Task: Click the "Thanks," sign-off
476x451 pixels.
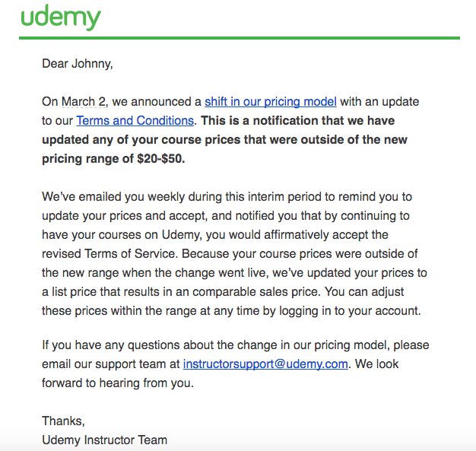Action: pos(63,421)
